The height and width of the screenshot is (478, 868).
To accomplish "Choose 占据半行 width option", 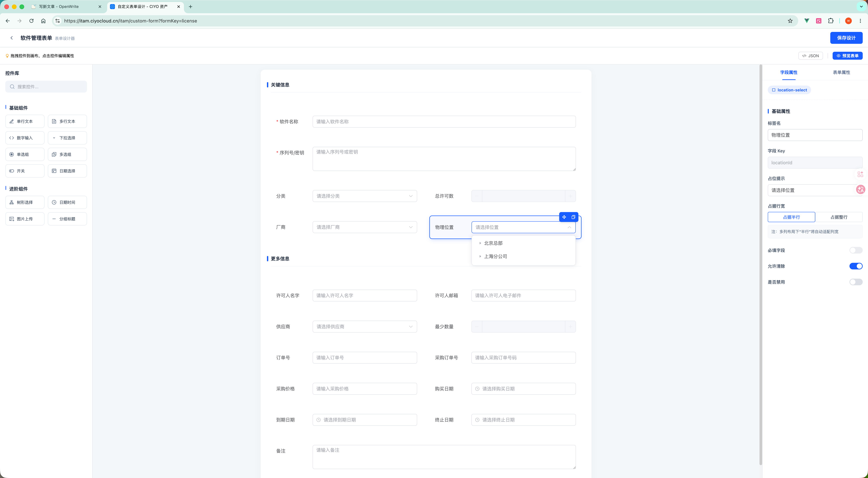I will [791, 217].
